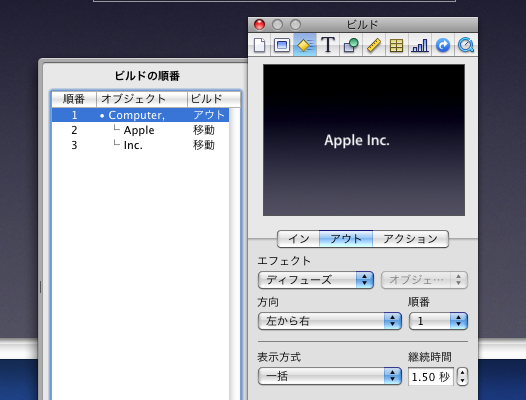526x400 pixels.
Task: Select the Slide inspector icon
Action: pos(282,45)
